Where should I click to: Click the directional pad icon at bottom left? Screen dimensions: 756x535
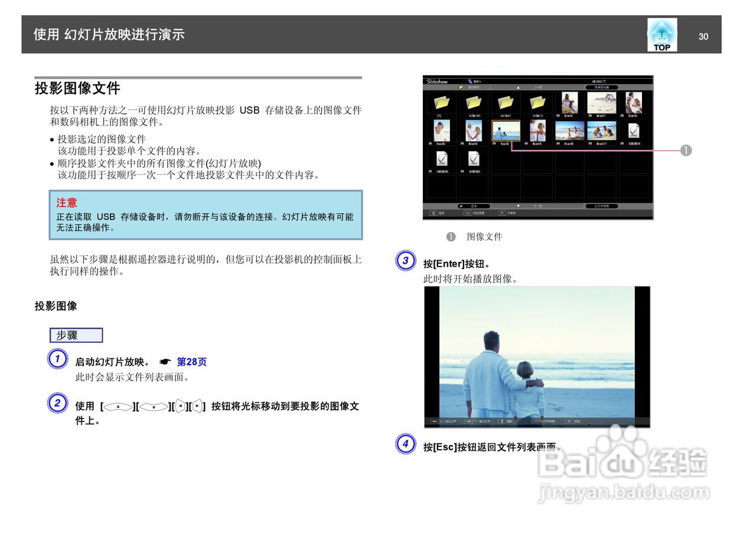pyautogui.click(x=434, y=213)
